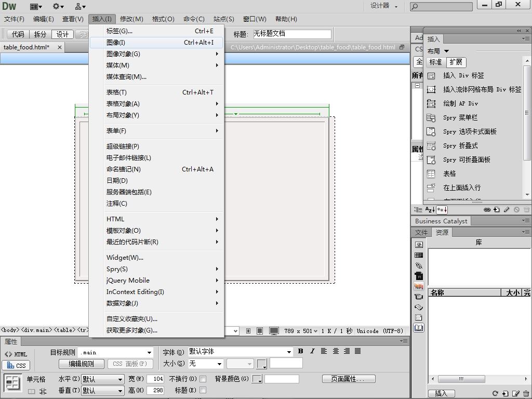
Task: Switch to Design view
Action: click(x=62, y=34)
